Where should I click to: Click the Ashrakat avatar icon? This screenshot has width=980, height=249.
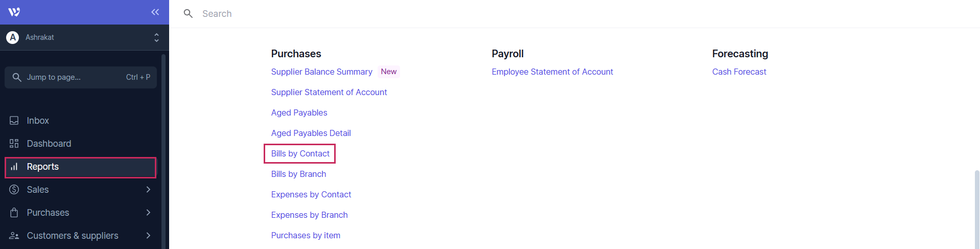pos(13,37)
